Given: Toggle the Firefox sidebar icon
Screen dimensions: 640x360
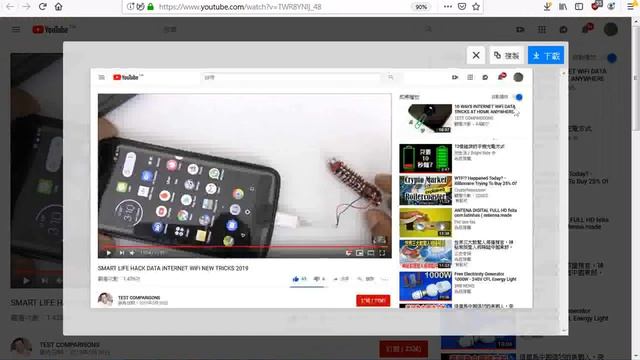Looking at the screenshot, I should [579, 7].
